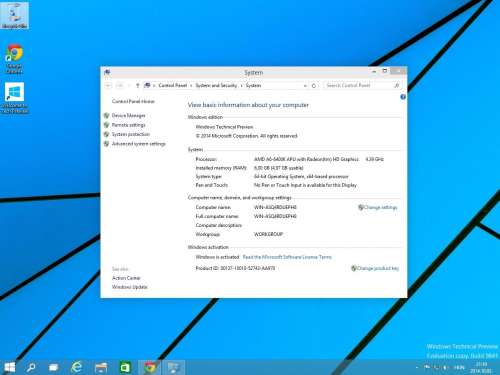This screenshot has width=500, height=375.
Task: Open the address bar history dropdown
Action: [305, 86]
